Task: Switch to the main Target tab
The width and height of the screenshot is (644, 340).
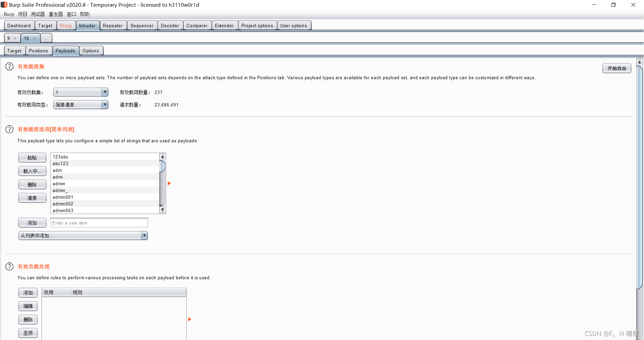Action: 45,26
